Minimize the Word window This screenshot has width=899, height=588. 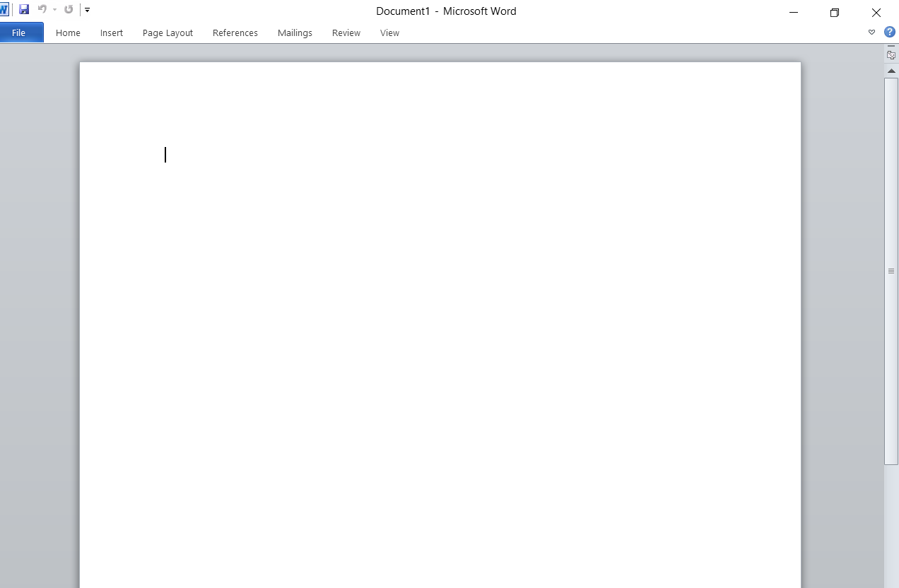794,12
